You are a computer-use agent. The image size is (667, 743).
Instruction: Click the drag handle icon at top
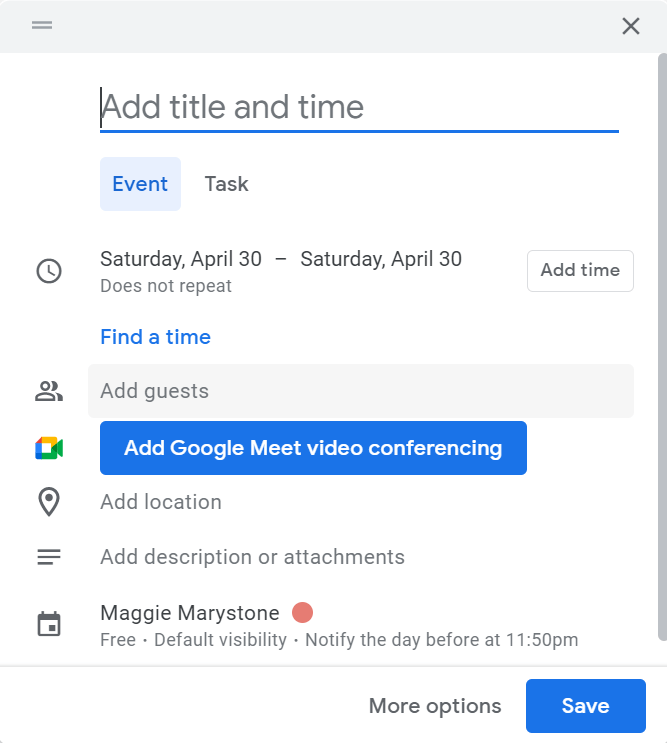pos(41,26)
